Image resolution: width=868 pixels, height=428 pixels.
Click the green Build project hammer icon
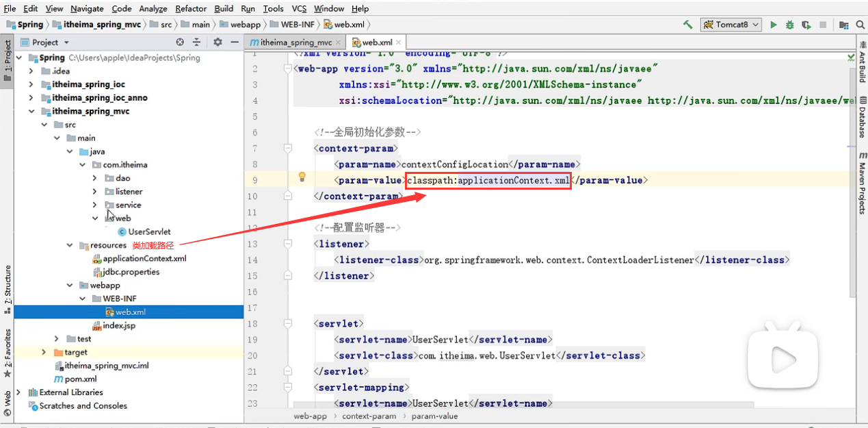(687, 25)
